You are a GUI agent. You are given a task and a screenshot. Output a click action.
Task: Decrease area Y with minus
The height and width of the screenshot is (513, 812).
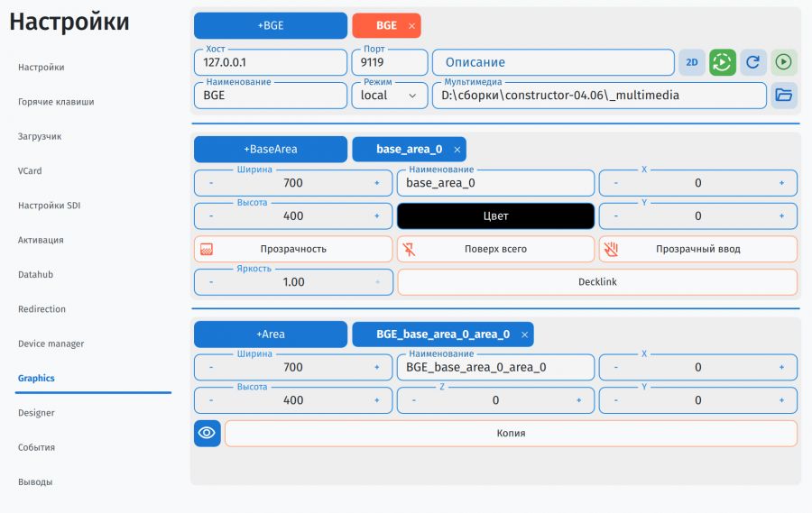(x=615, y=400)
